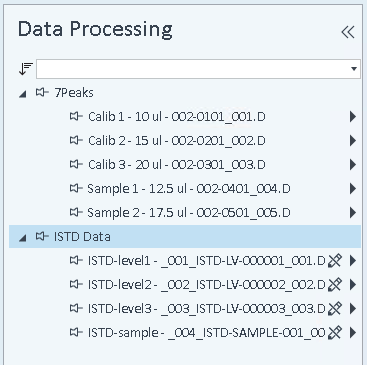Click manual integration icon for ISTD-level2
The image size is (367, 365).
(x=335, y=285)
